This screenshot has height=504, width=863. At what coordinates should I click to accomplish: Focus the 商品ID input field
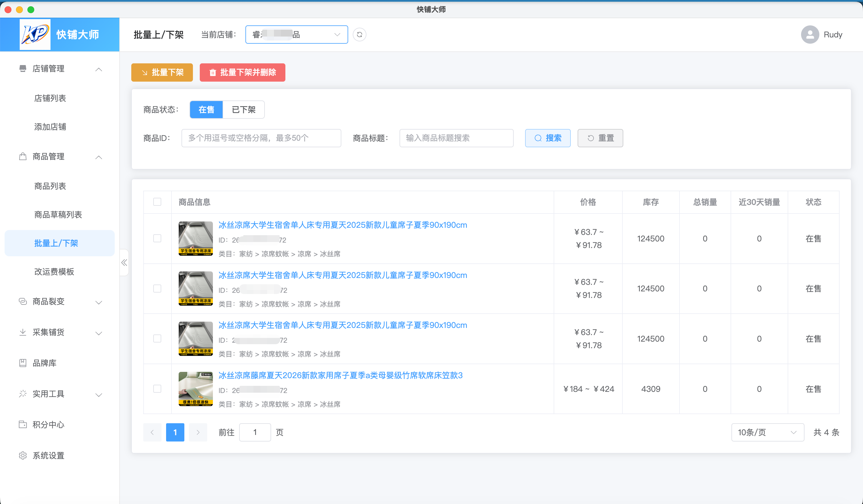[261, 138]
